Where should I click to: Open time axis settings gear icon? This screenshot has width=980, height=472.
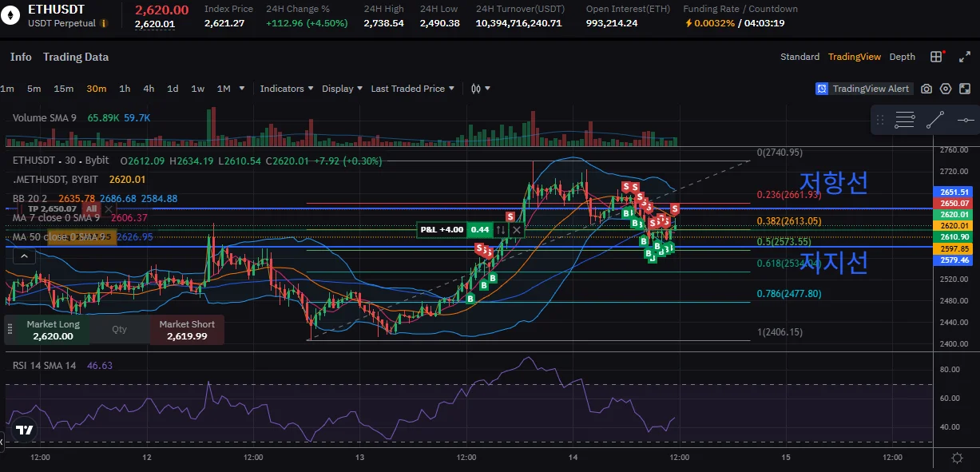[957, 458]
